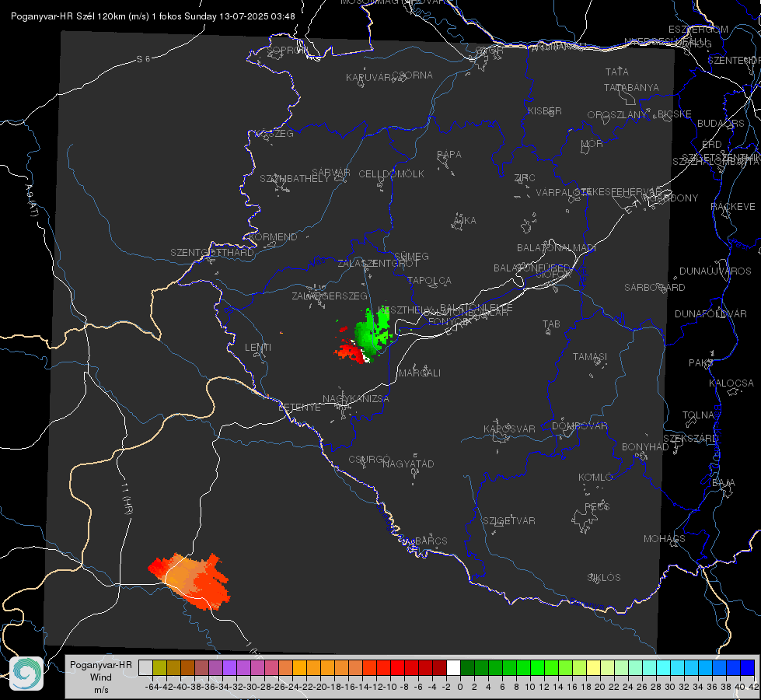This screenshot has width=761, height=700.
Task: Click the light gray swatch at legend's left end
Action: tap(145, 667)
